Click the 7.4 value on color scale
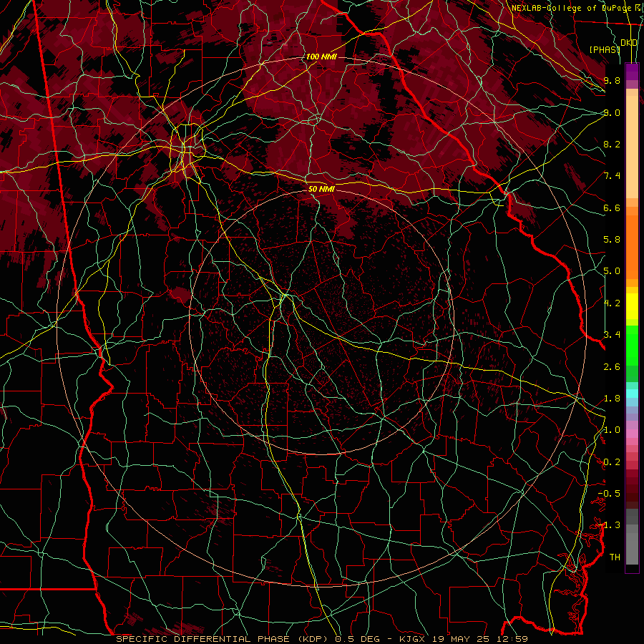The image size is (644, 644). [x=612, y=176]
